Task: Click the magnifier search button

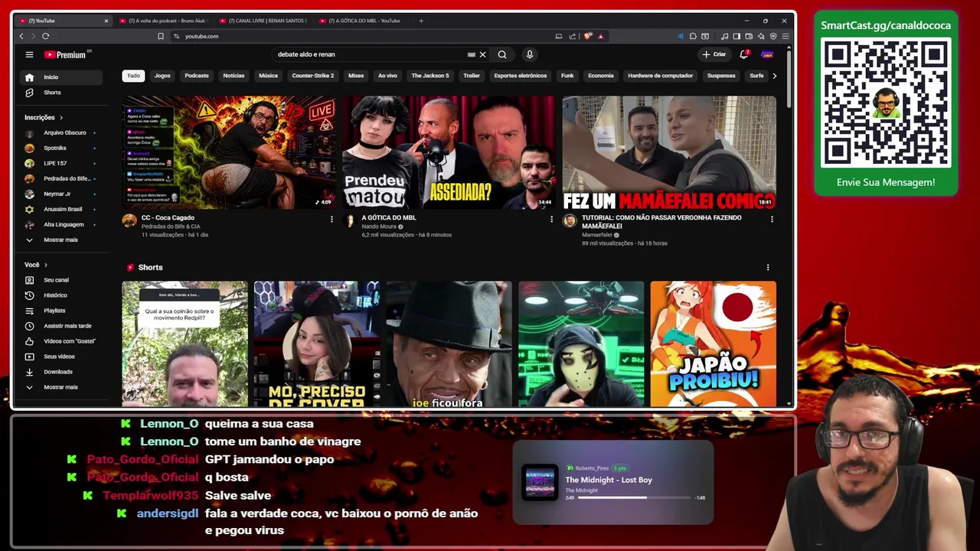Action: pos(502,54)
